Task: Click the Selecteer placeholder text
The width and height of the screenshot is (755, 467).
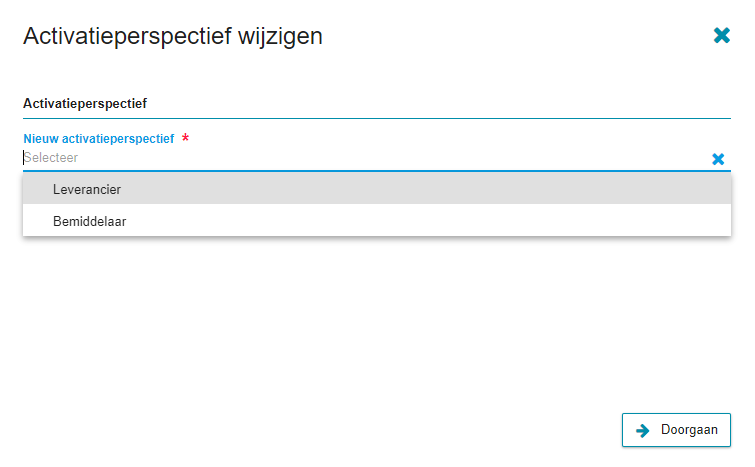Action: (51, 157)
